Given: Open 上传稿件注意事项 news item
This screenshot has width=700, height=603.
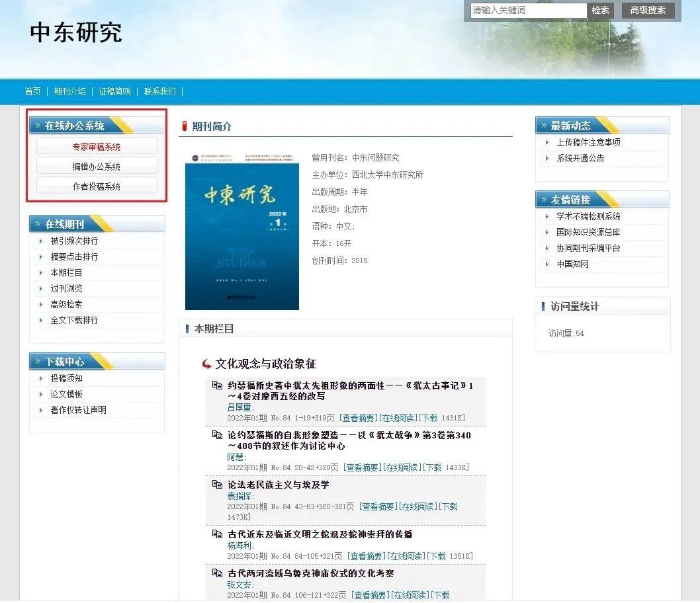Looking at the screenshot, I should coord(588,142).
